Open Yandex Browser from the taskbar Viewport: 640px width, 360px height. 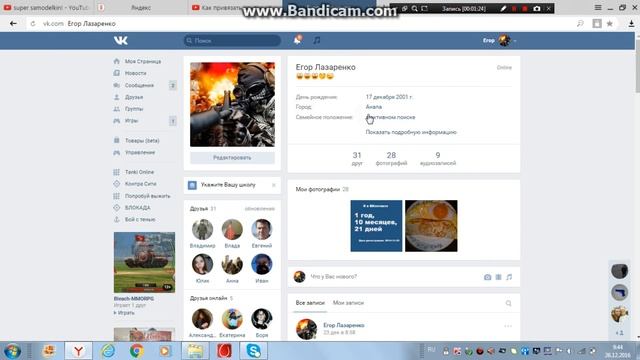(x=78, y=351)
